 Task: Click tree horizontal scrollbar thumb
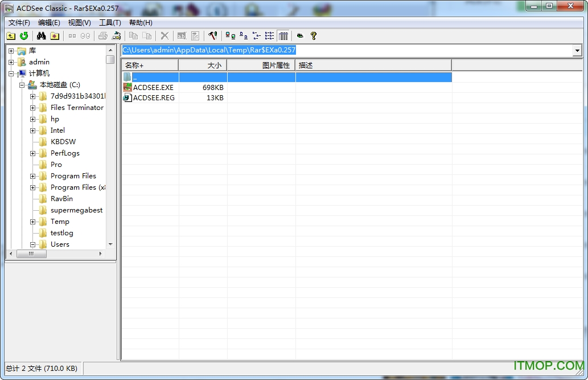tap(31, 254)
